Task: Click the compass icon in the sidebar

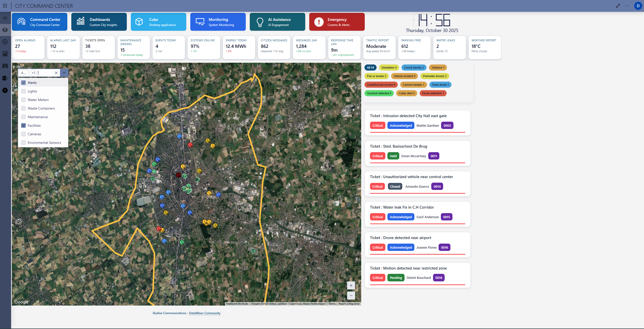Action: coord(5,42)
